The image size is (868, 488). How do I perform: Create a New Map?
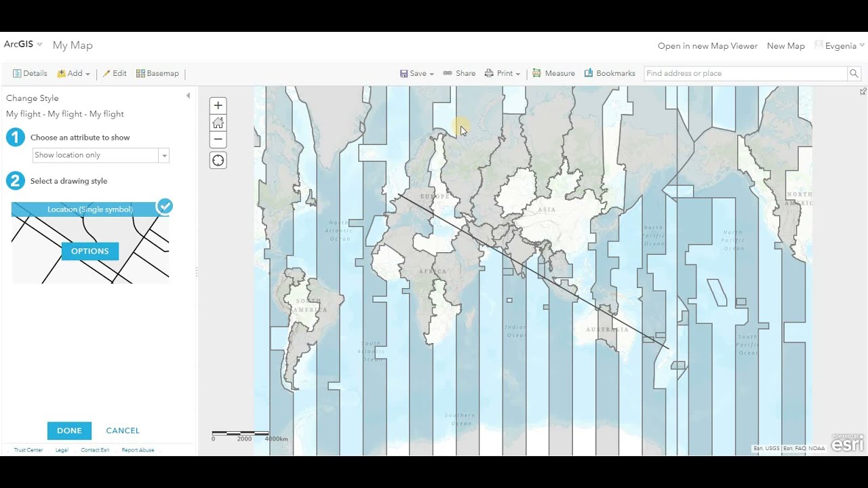786,46
